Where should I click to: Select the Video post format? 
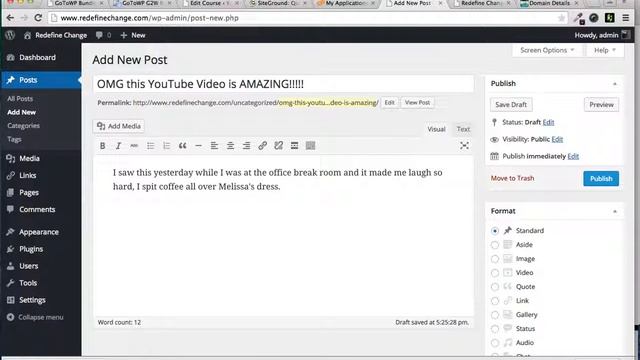(495, 273)
